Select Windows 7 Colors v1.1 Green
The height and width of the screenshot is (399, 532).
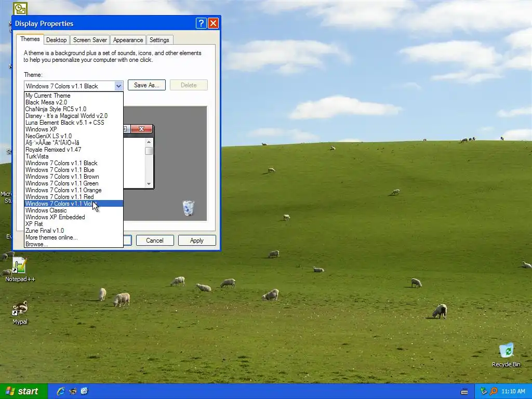click(74, 183)
